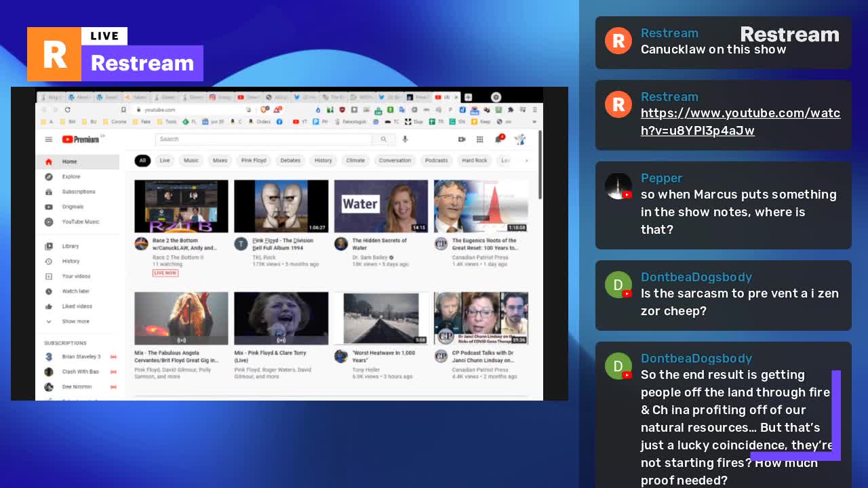The height and width of the screenshot is (488, 868).
Task: Expand bookmarks bar overflow chevron
Action: point(534,122)
